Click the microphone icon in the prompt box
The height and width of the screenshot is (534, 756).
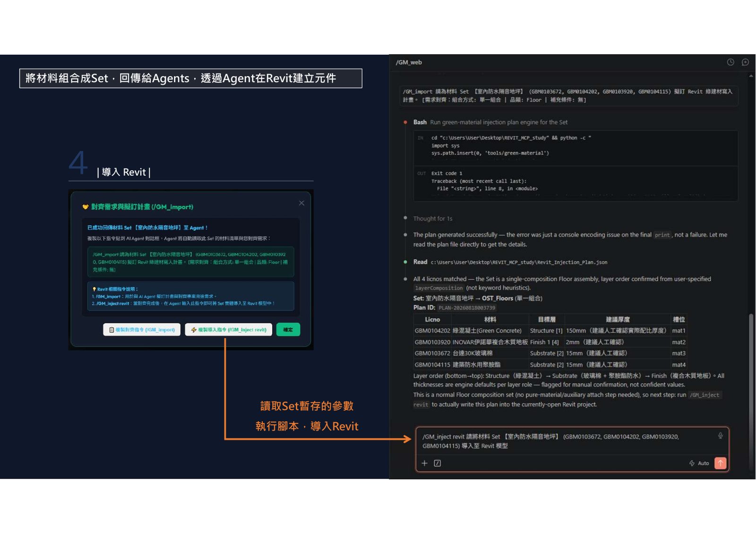(x=720, y=436)
